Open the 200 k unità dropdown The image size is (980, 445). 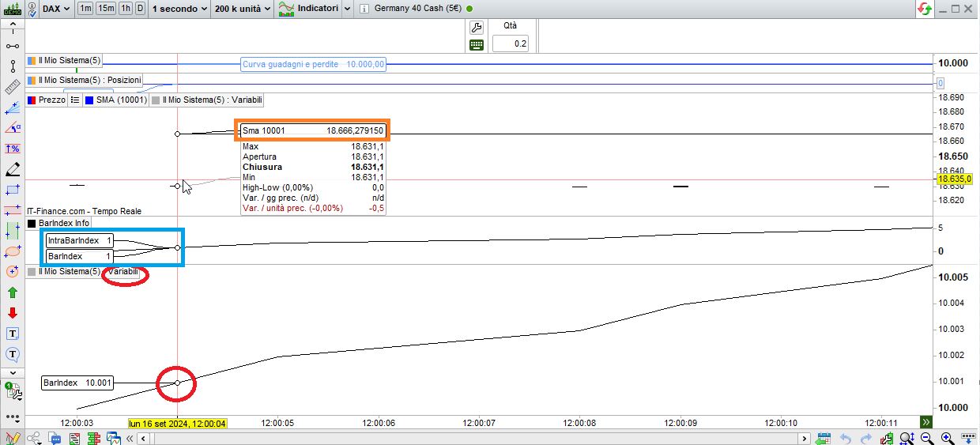click(x=243, y=9)
